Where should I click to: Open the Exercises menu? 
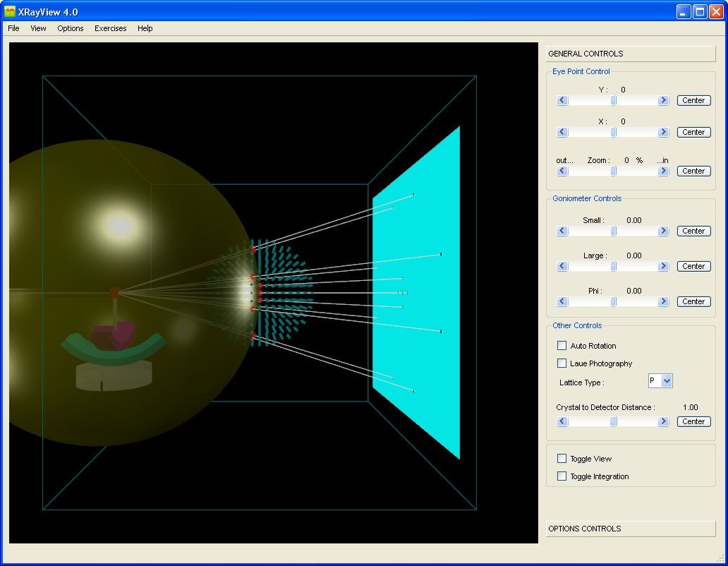[x=111, y=28]
